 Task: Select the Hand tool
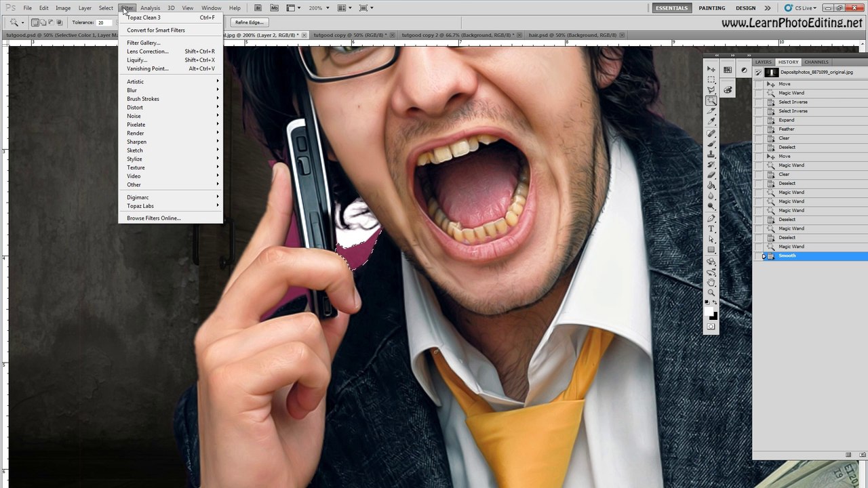[x=711, y=282]
